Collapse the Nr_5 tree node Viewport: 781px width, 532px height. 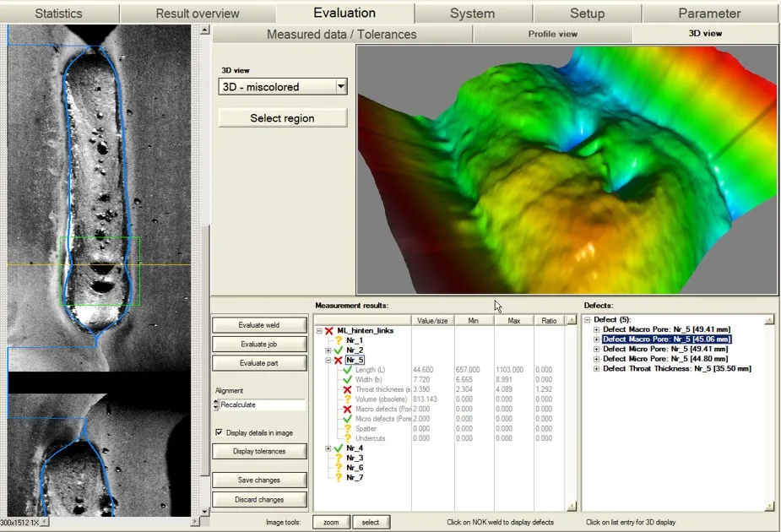pyautogui.click(x=328, y=360)
